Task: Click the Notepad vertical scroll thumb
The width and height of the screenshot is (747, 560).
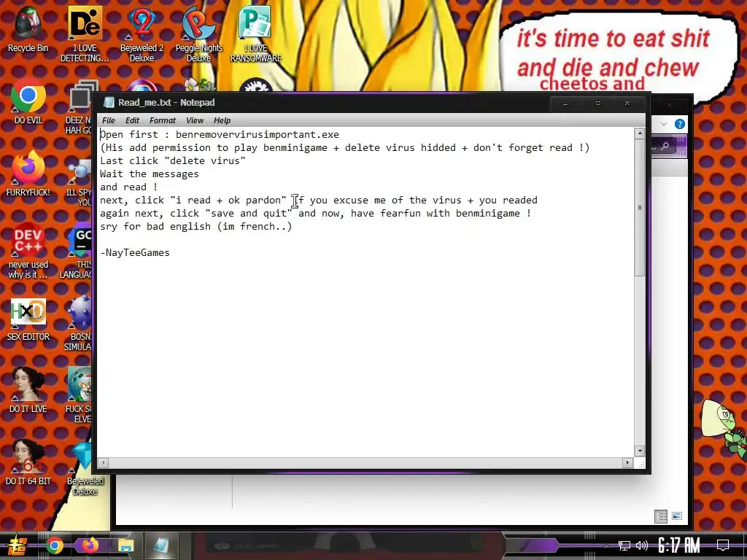Action: [x=640, y=207]
